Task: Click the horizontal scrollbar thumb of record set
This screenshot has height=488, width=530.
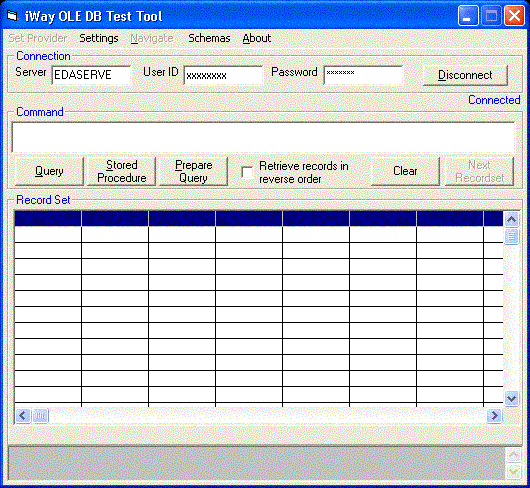Action: click(x=41, y=415)
